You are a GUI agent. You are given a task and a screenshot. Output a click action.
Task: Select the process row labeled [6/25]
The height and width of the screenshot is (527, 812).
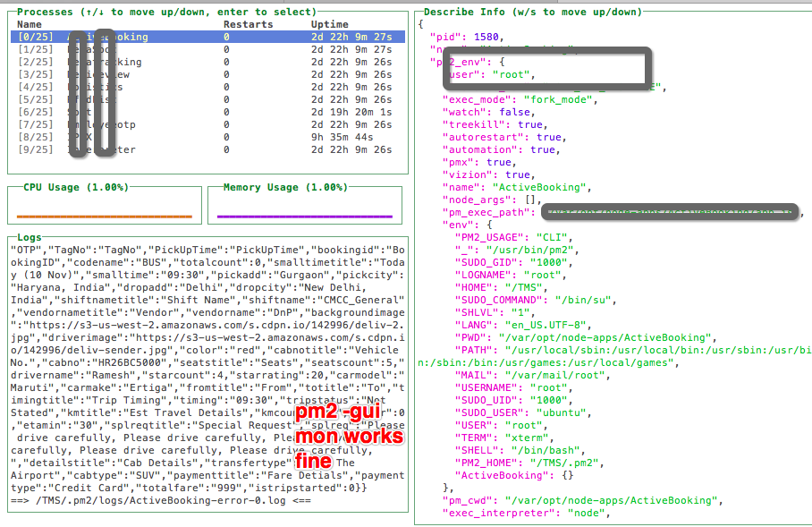coord(207,112)
